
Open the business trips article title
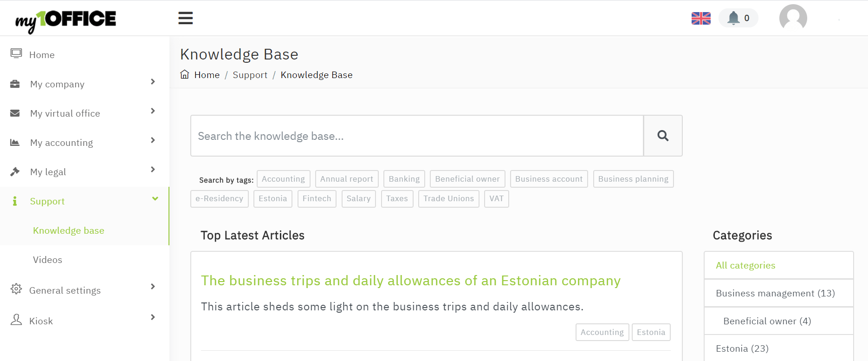click(410, 281)
